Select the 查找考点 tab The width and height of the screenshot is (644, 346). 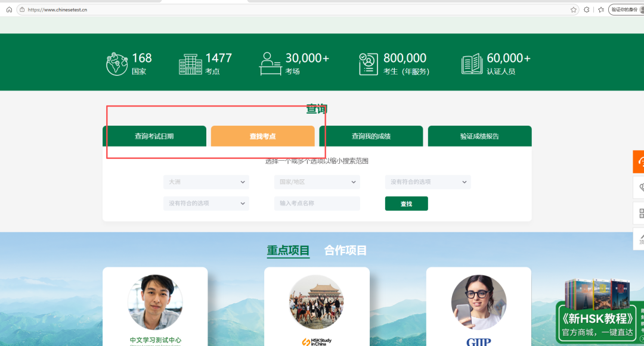click(263, 136)
